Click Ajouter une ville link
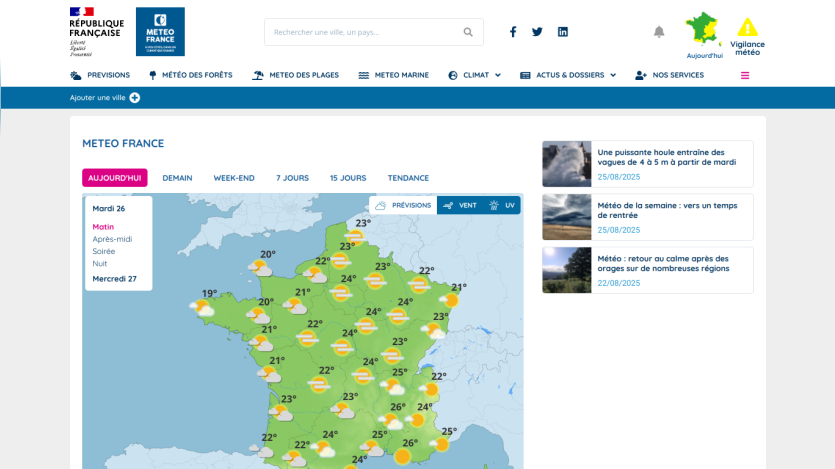This screenshot has height=469, width=835. [97, 98]
